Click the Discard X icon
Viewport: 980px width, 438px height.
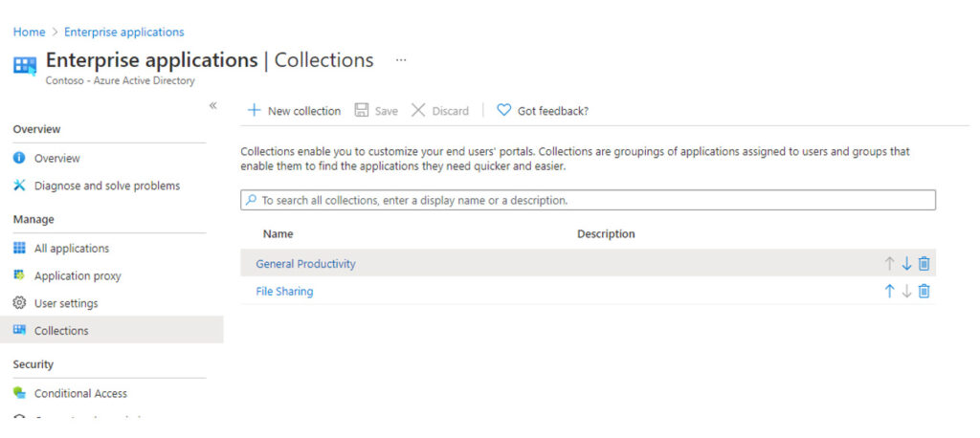[x=418, y=111]
